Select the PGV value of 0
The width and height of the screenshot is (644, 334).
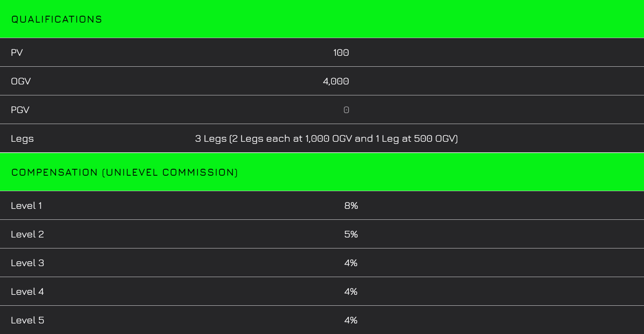click(x=346, y=110)
